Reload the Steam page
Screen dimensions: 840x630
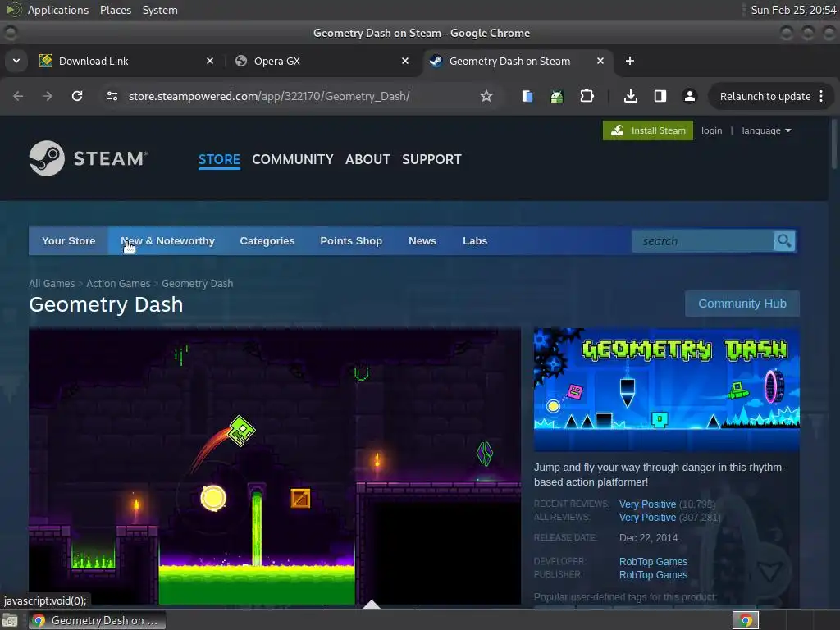[77, 96]
